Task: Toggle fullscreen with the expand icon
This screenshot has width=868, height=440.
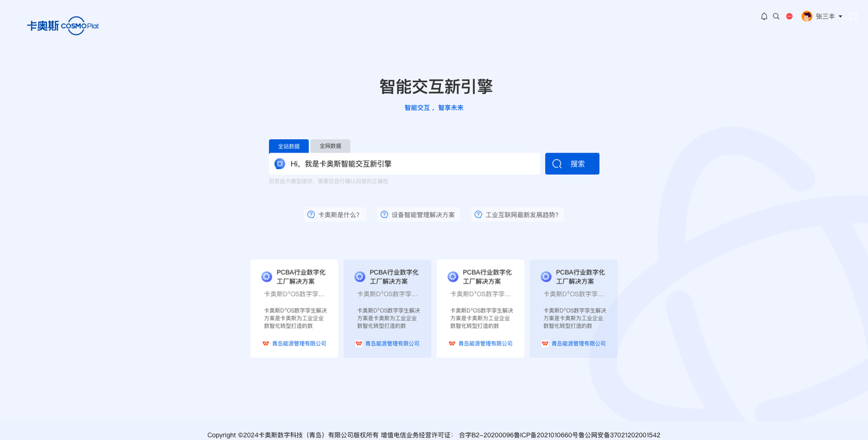Action: [854, 17]
